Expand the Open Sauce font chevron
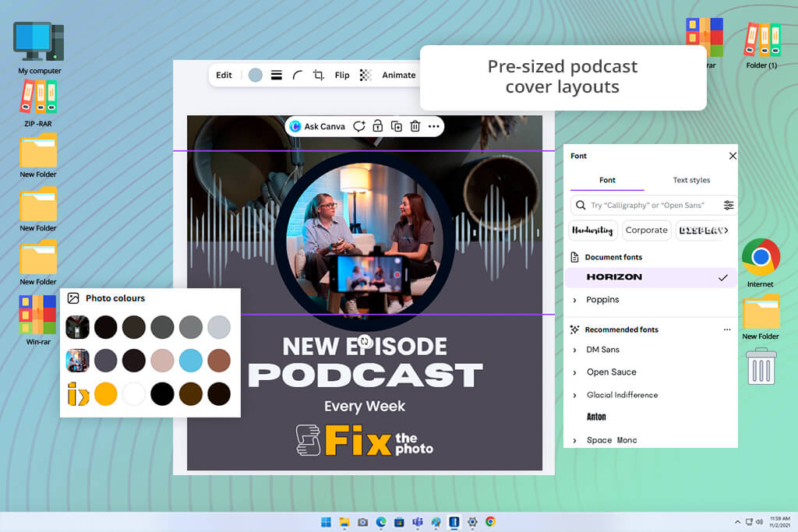The width and height of the screenshot is (798, 532). coord(574,372)
